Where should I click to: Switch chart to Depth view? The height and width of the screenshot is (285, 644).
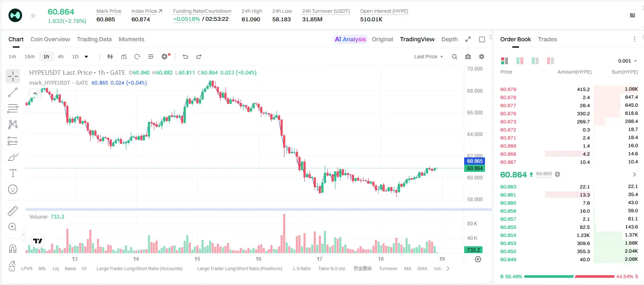click(x=449, y=39)
